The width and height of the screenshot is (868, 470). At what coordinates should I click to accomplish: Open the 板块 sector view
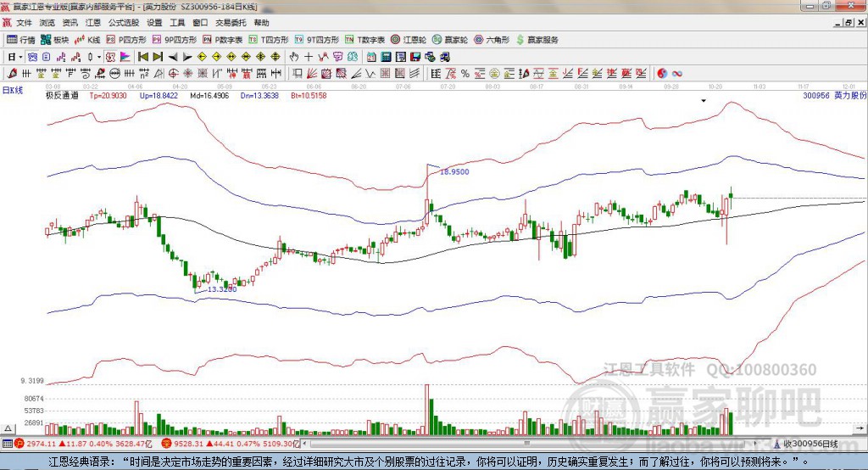pyautogui.click(x=55, y=40)
